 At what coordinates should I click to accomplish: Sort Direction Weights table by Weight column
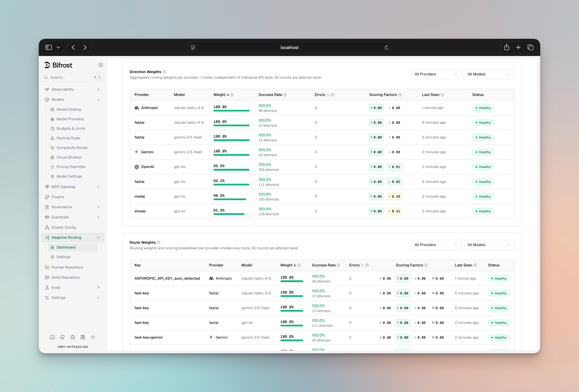point(221,95)
